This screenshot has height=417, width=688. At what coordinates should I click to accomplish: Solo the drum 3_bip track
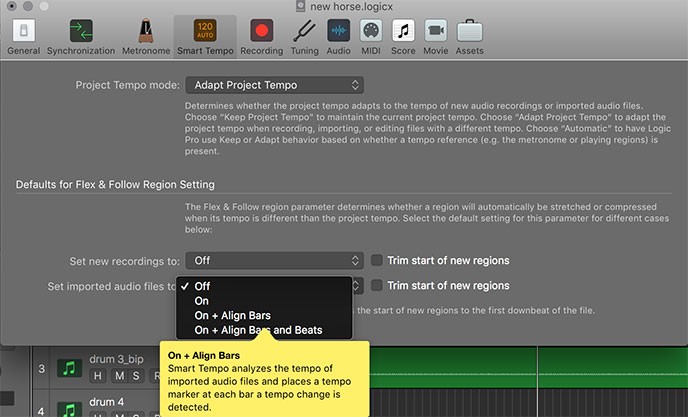pos(136,376)
